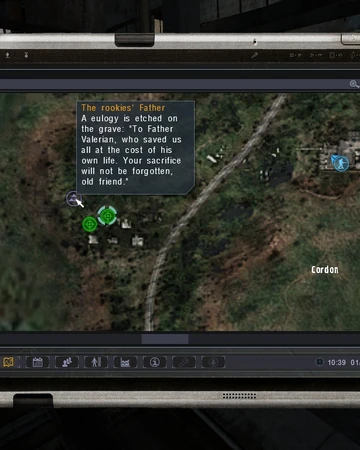Select the plain green crosshair task marker
360x450 pixels.
click(x=90, y=224)
